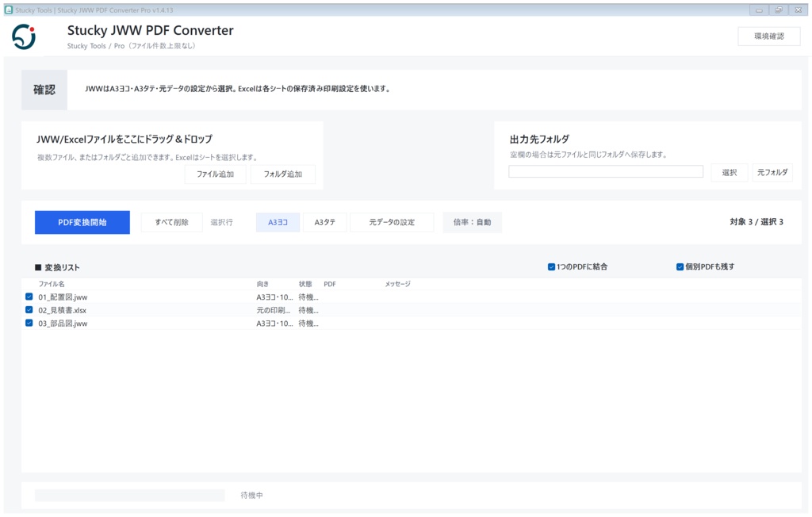Start conversion with PDF変換開始
Viewport: 812px width, 517px height.
82,222
